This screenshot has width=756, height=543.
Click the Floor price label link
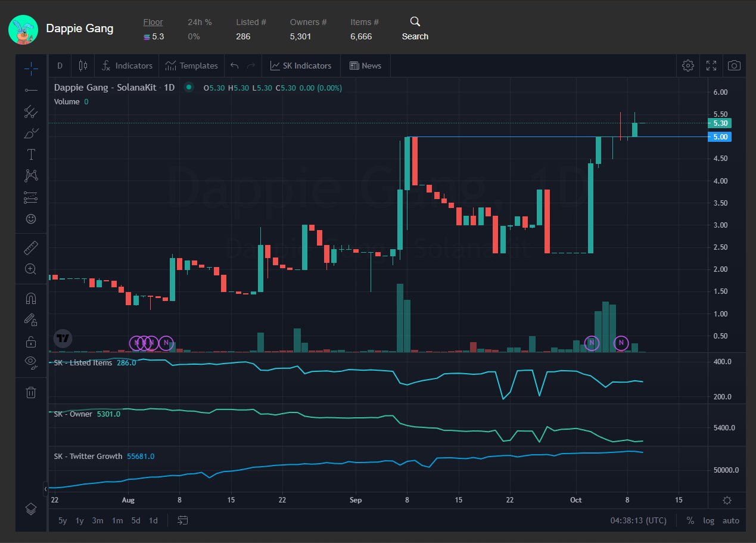(x=153, y=22)
